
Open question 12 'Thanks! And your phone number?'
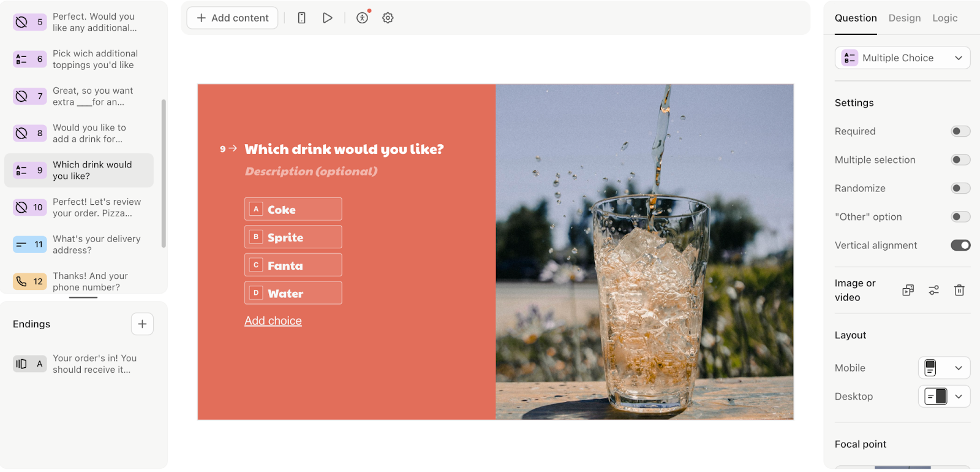click(79, 281)
